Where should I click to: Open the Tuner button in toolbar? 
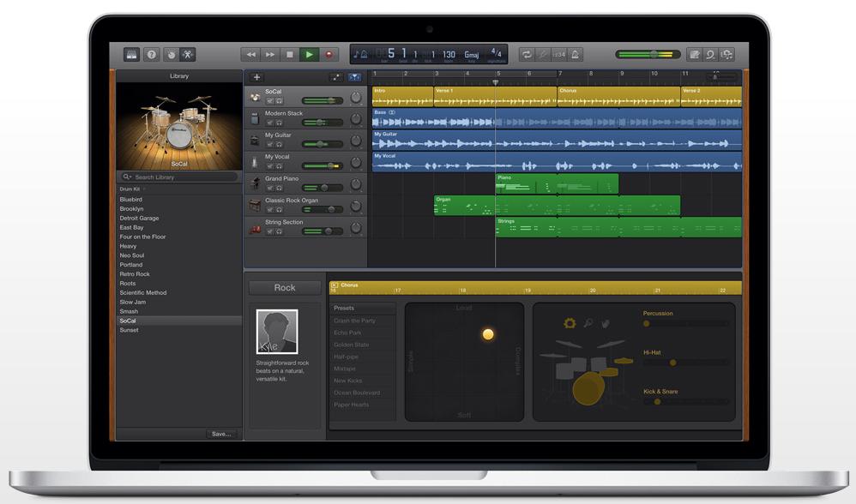coord(543,55)
